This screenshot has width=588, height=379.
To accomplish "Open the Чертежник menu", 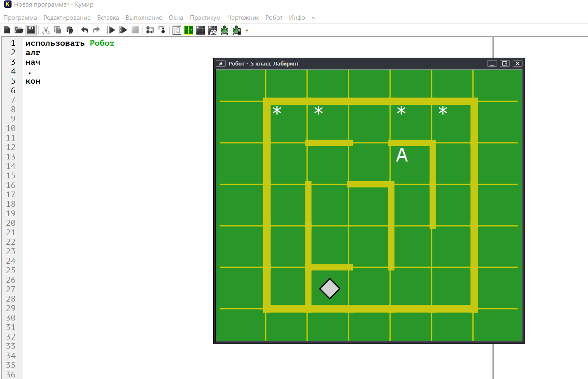I will pyautogui.click(x=243, y=18).
